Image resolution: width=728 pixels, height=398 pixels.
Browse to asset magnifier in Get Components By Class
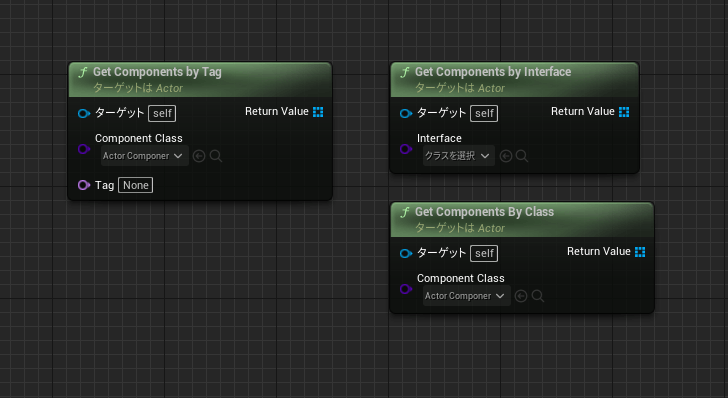pyautogui.click(x=538, y=296)
